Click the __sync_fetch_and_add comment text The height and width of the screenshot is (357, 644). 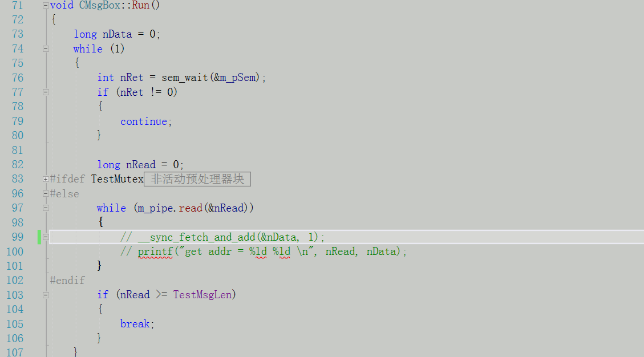click(x=196, y=237)
